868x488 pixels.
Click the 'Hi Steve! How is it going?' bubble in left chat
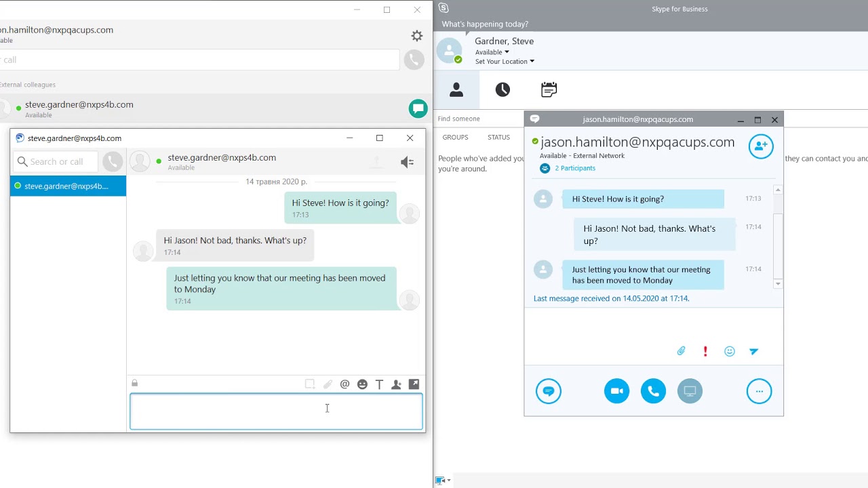[340, 207]
